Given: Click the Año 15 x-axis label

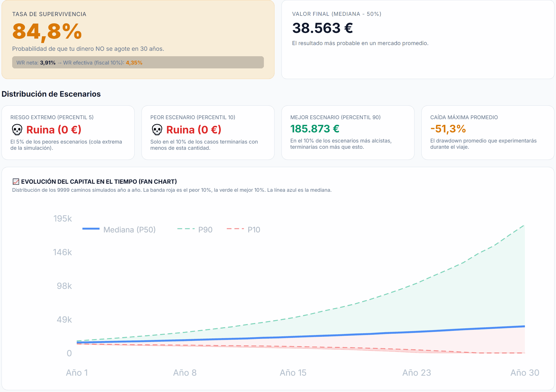Looking at the screenshot, I should (293, 373).
